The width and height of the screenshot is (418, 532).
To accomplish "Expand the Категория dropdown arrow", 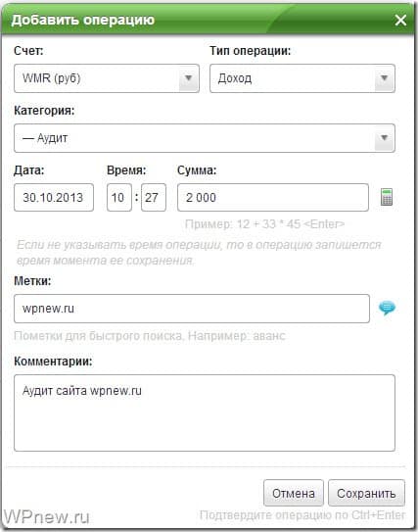I will click(384, 138).
